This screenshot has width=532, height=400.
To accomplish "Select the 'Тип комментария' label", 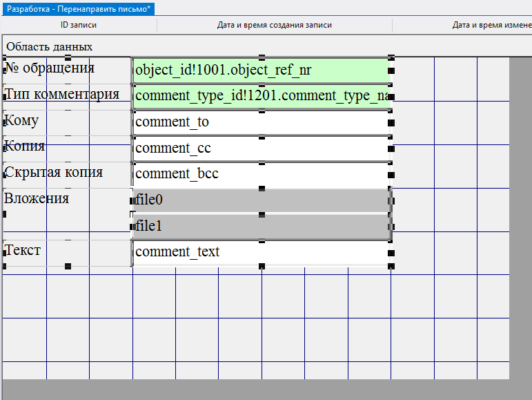I will [x=62, y=94].
